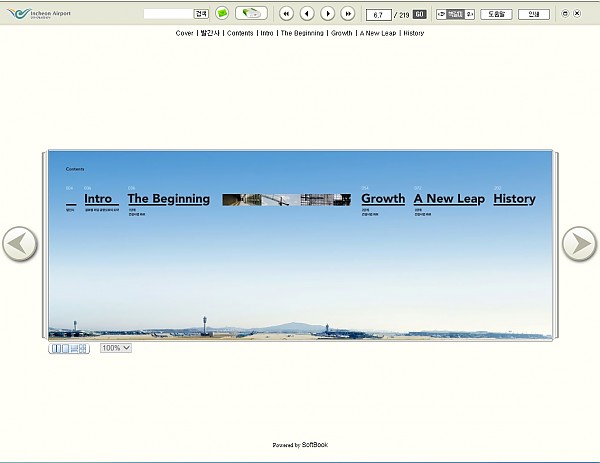This screenshot has height=463, width=600.
Task: Click large left arrow to flip page back
Action: (x=20, y=244)
